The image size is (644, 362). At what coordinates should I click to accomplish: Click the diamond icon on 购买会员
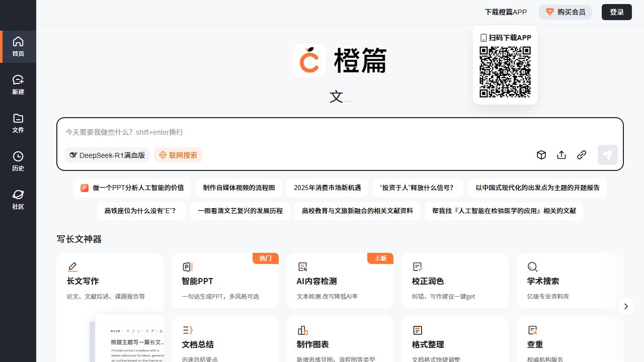click(550, 12)
